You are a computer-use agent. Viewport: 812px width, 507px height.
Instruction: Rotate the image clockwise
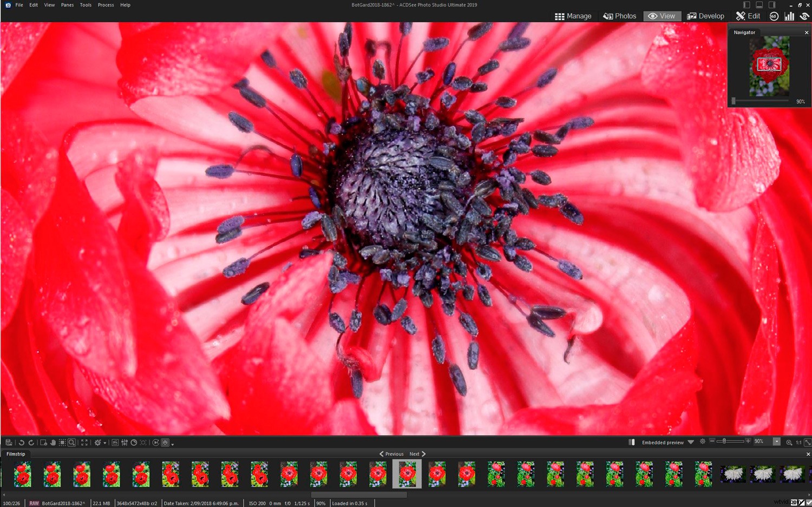pos(31,443)
